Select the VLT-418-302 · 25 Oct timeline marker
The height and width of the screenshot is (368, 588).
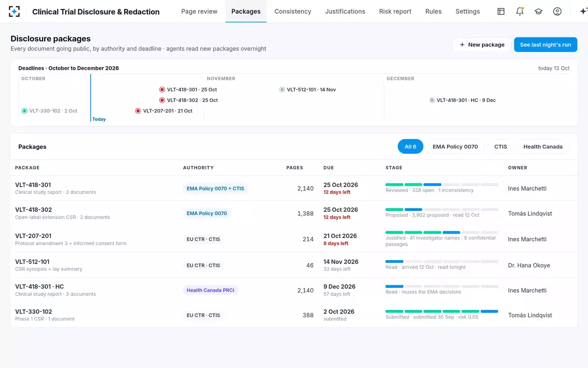[189, 100]
